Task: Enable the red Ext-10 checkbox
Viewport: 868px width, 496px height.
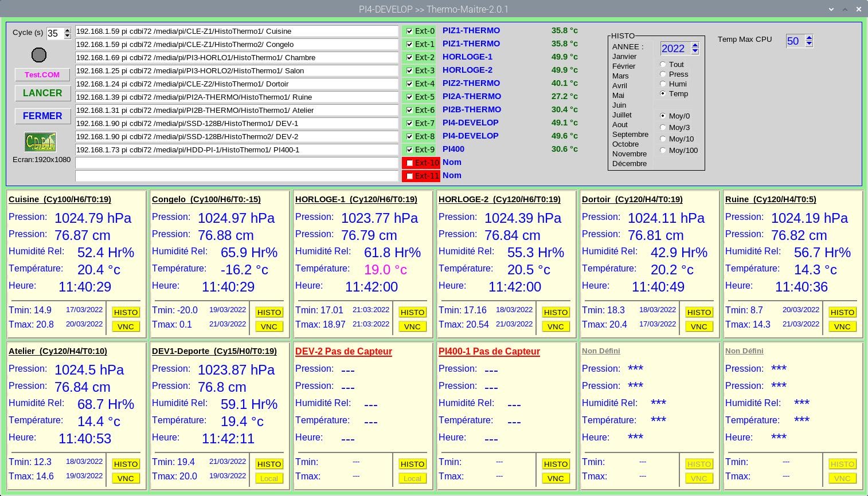Action: pyautogui.click(x=409, y=163)
